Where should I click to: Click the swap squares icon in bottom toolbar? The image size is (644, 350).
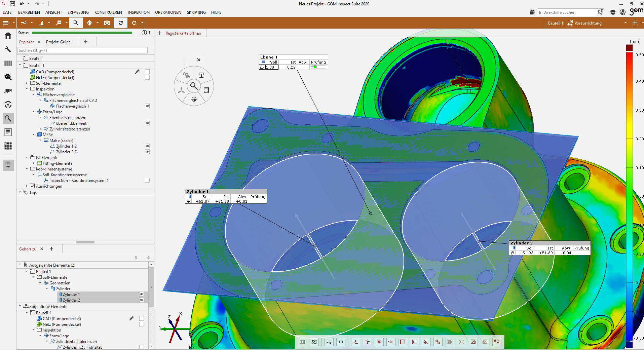tap(497, 342)
